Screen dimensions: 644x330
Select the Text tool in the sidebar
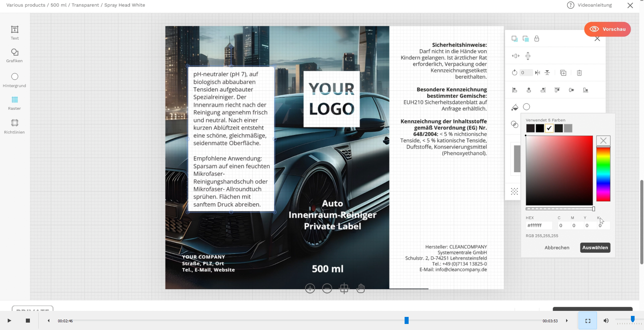click(14, 32)
